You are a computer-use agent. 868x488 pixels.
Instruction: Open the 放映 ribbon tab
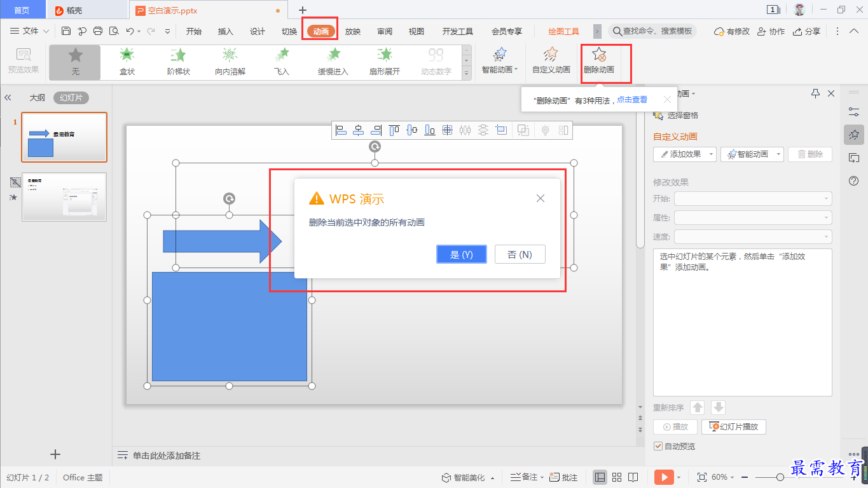[x=353, y=31]
